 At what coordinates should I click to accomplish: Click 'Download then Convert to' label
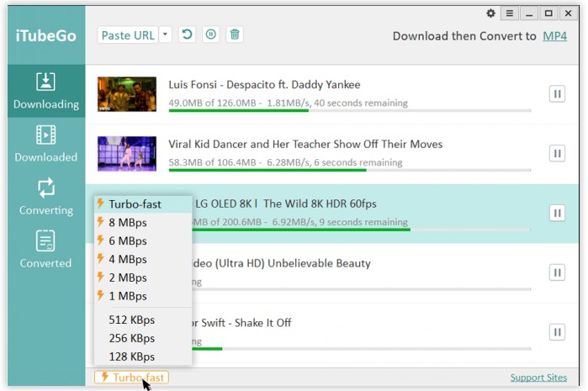click(464, 36)
